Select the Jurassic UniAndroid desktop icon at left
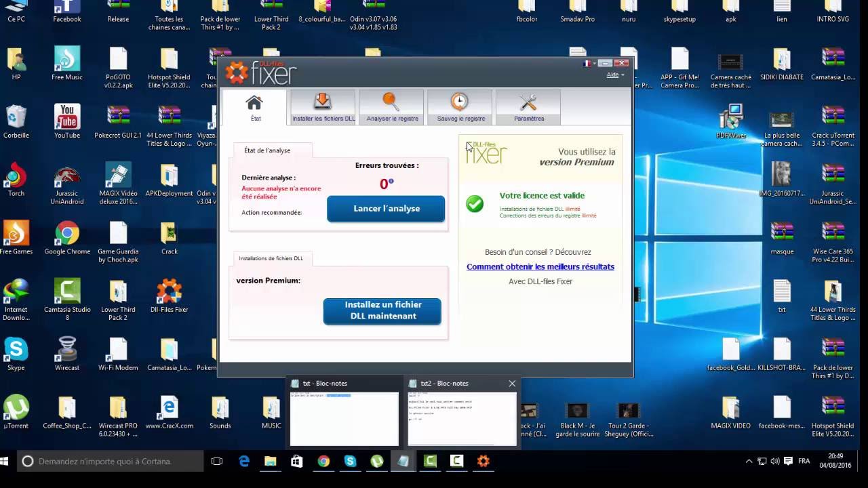 coord(67,184)
